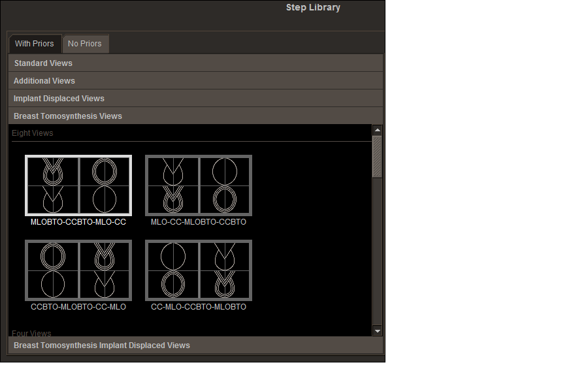Collapse the Breast Tomosynthesis Views section
The image size is (588, 369).
click(68, 116)
